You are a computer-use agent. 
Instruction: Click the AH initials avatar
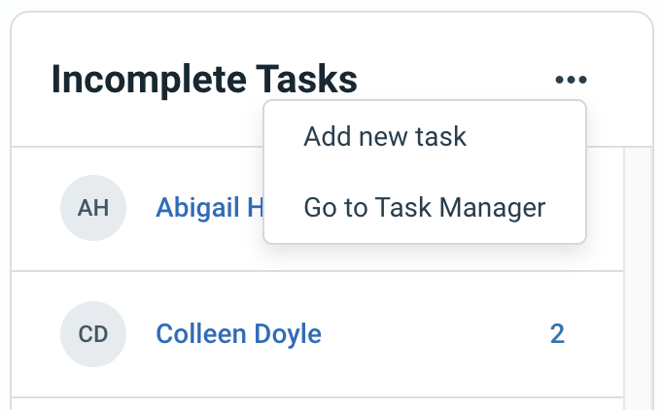pyautogui.click(x=93, y=208)
